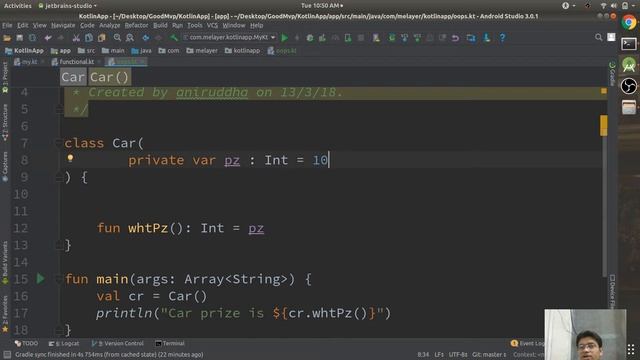
Task: Click the Replace toolbar icon
Action: click(130, 38)
